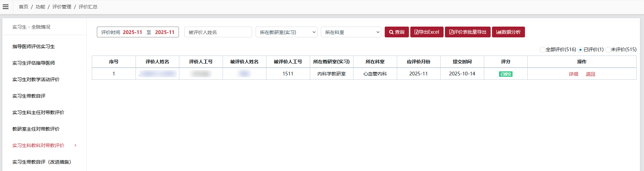Open 实习生带教自评 menu item

29,96
